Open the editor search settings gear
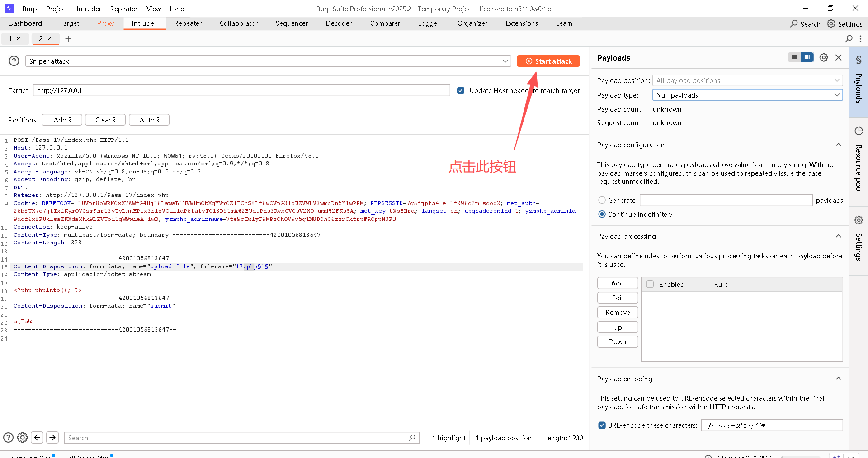 coord(23,437)
